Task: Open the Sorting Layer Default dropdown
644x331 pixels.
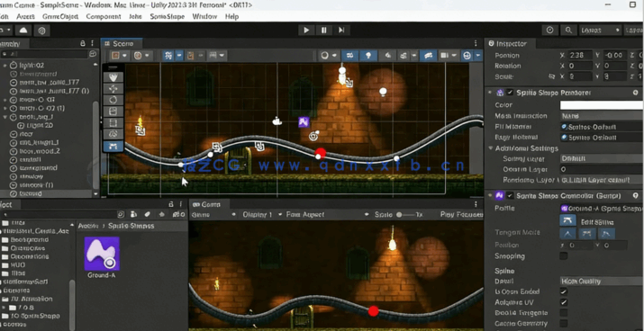Action: click(602, 158)
